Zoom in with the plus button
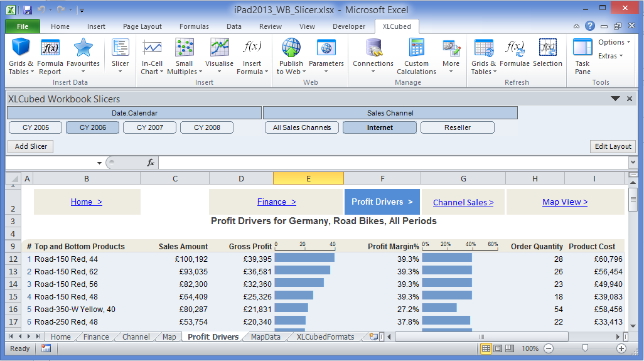The height and width of the screenshot is (361, 644). click(x=621, y=348)
